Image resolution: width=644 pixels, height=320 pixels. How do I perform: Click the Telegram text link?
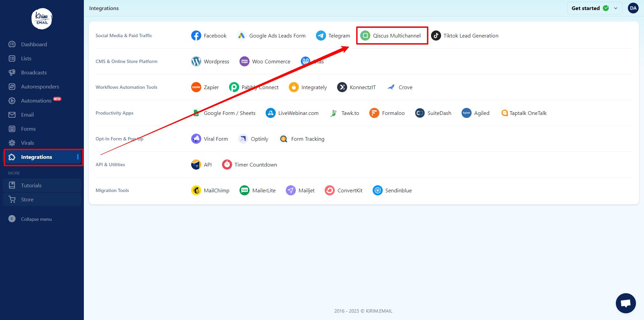pyautogui.click(x=339, y=36)
